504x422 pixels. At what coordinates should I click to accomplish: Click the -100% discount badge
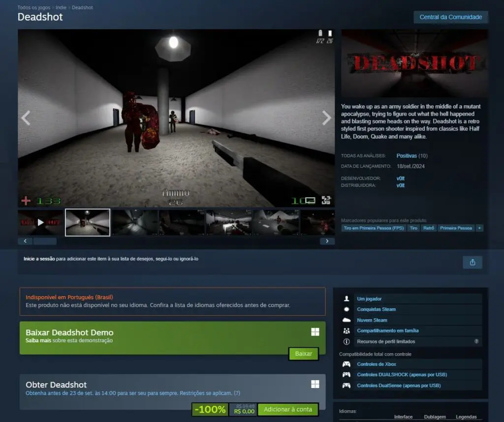(x=210, y=410)
